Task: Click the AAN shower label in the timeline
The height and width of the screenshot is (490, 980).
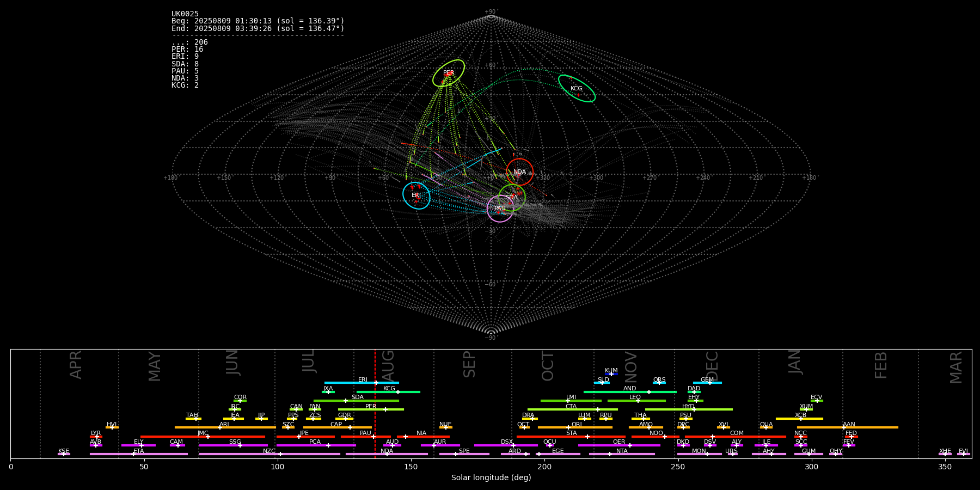Action: tap(849, 425)
